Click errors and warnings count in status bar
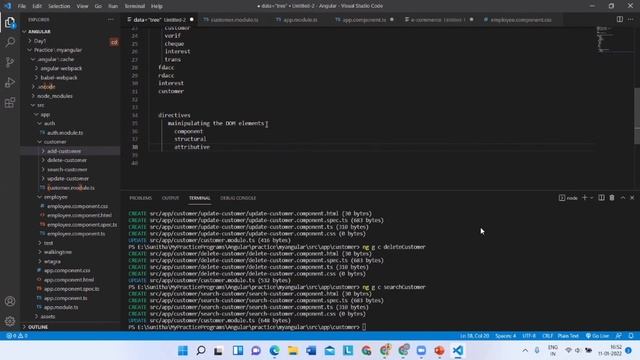Screen dimensions: 640x360 17,336
